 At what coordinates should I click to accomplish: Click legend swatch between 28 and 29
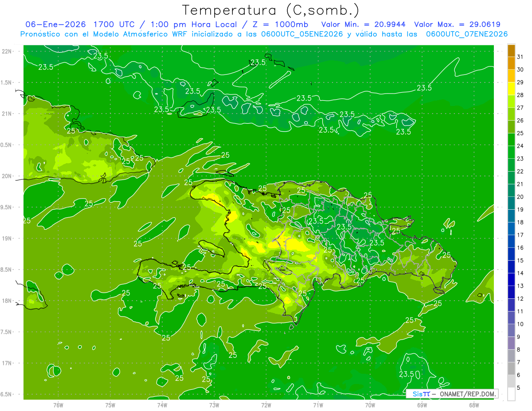(x=512, y=88)
